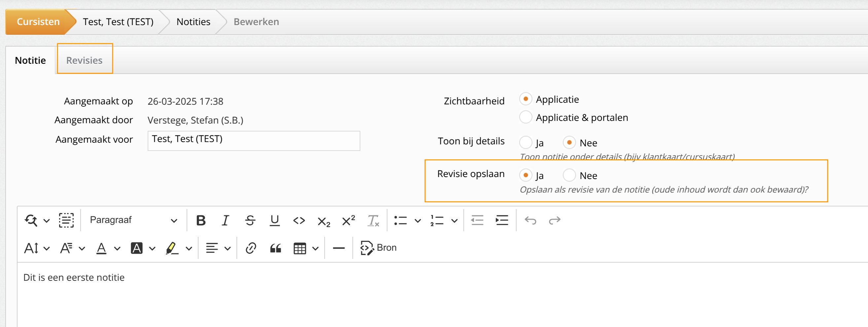Toggle italic formatting
Screen dimensions: 868x327
coord(225,220)
